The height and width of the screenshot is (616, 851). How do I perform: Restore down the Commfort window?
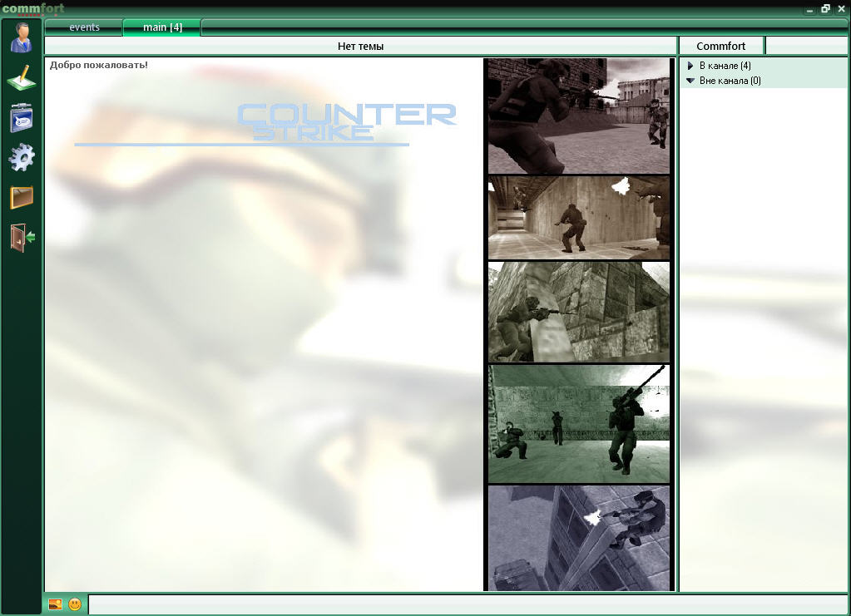(x=825, y=8)
